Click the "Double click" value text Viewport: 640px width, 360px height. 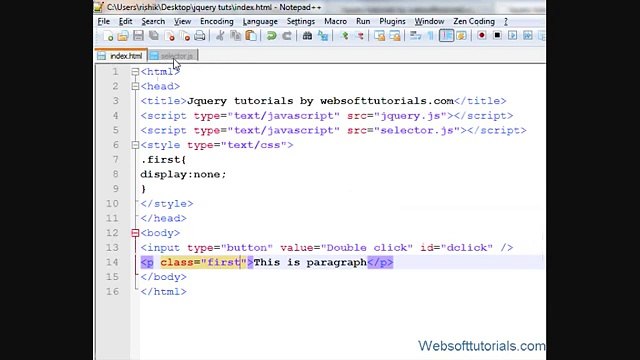(x=367, y=248)
